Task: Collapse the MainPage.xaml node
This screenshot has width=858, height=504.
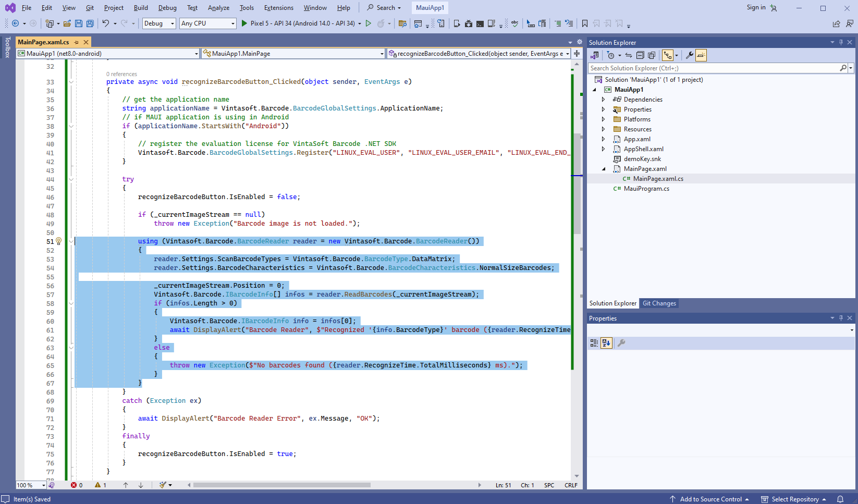Action: pos(604,169)
